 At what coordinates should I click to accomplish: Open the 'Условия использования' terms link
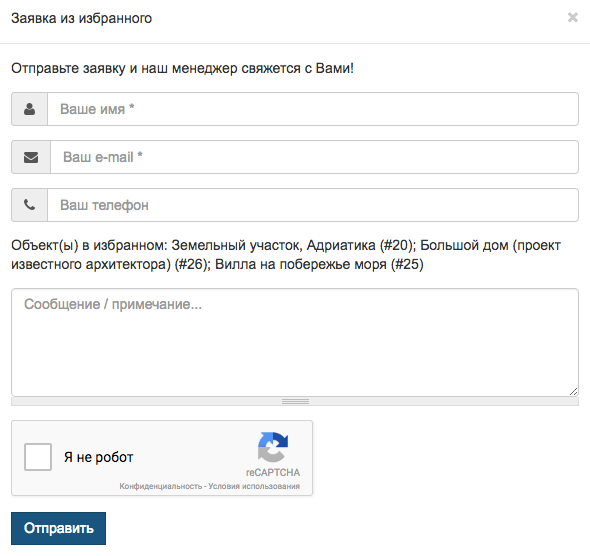point(254,486)
